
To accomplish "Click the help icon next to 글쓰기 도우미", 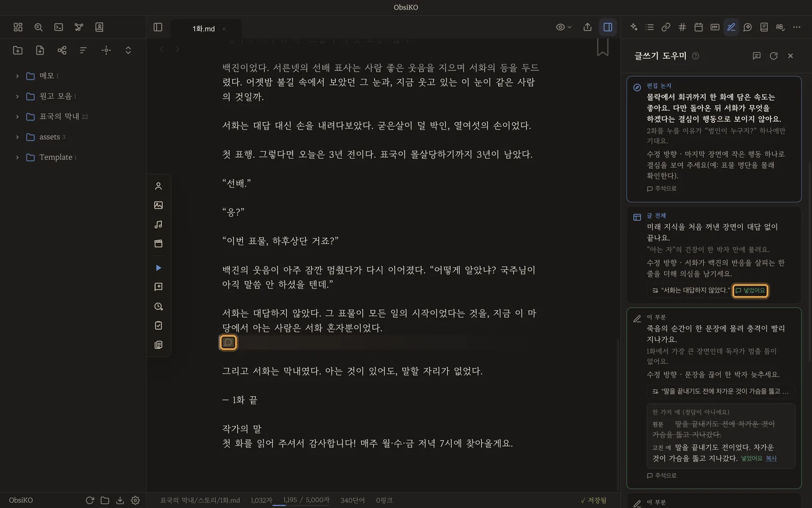I will [x=696, y=56].
